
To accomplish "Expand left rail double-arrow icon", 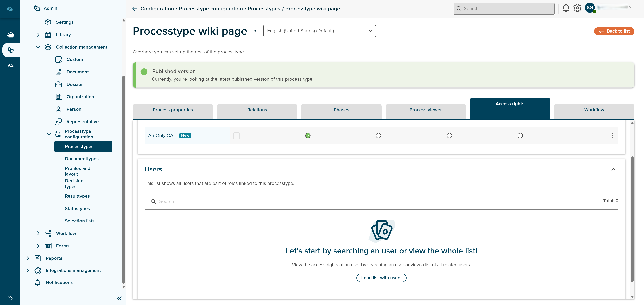I will click(x=10, y=298).
